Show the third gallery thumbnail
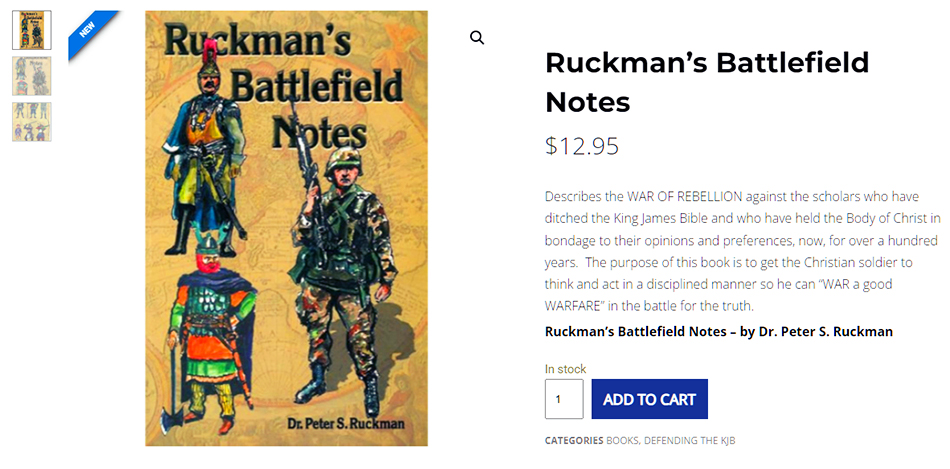 click(x=31, y=121)
